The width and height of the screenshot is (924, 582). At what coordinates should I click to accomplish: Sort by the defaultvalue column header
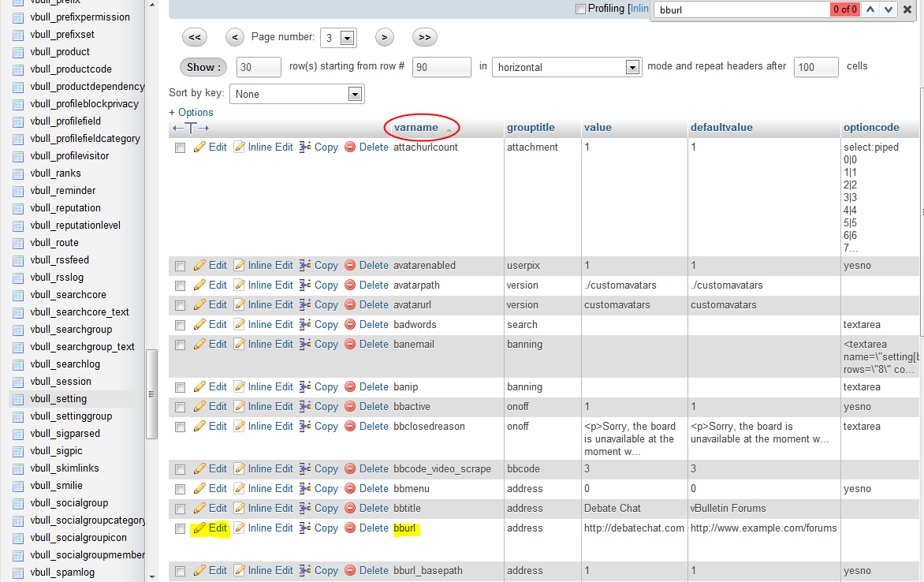coord(721,128)
